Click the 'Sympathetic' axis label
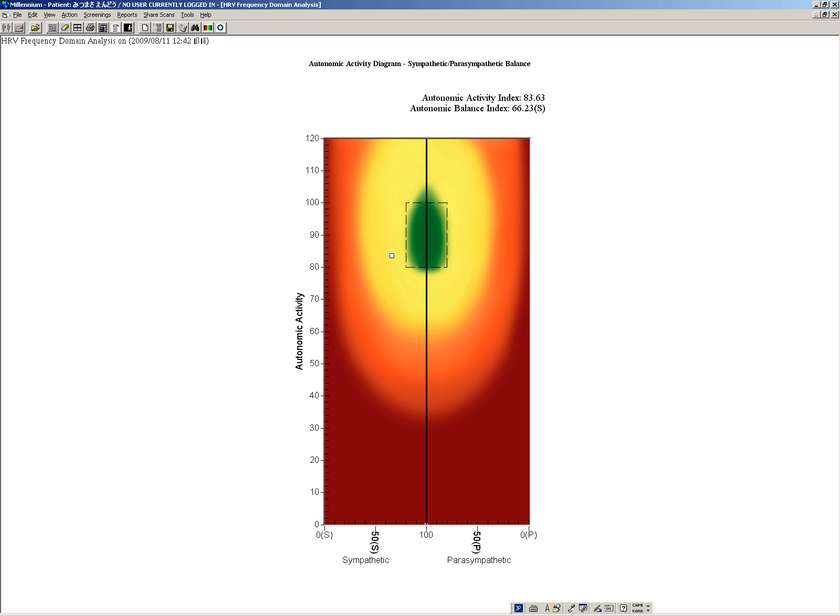The width and height of the screenshot is (840, 616). pyautogui.click(x=366, y=560)
